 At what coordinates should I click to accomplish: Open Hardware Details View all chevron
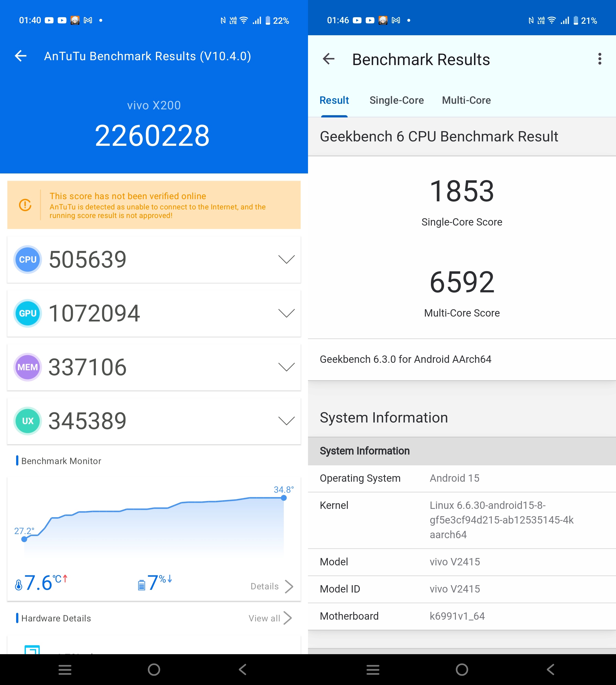[288, 618]
